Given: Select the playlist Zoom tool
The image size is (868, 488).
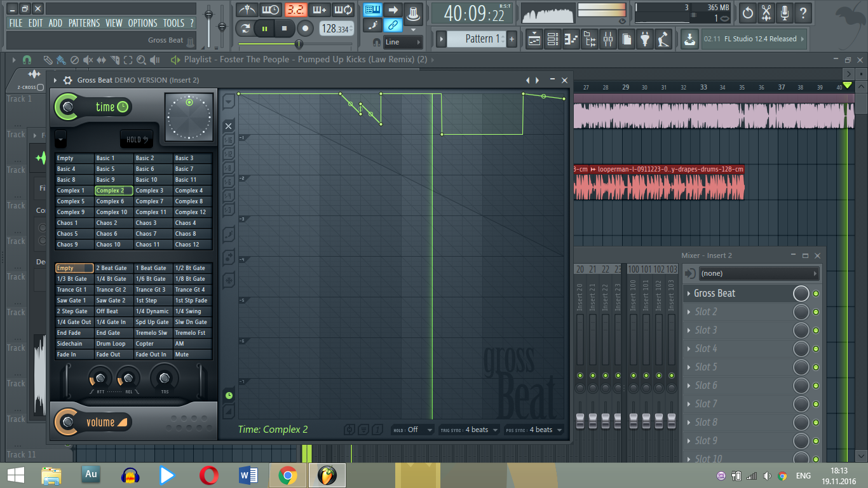Looking at the screenshot, I should (141, 60).
